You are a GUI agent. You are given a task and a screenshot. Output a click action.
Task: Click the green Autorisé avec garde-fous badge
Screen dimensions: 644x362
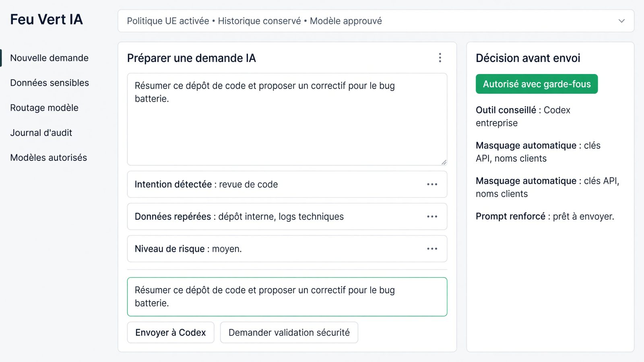click(x=537, y=84)
